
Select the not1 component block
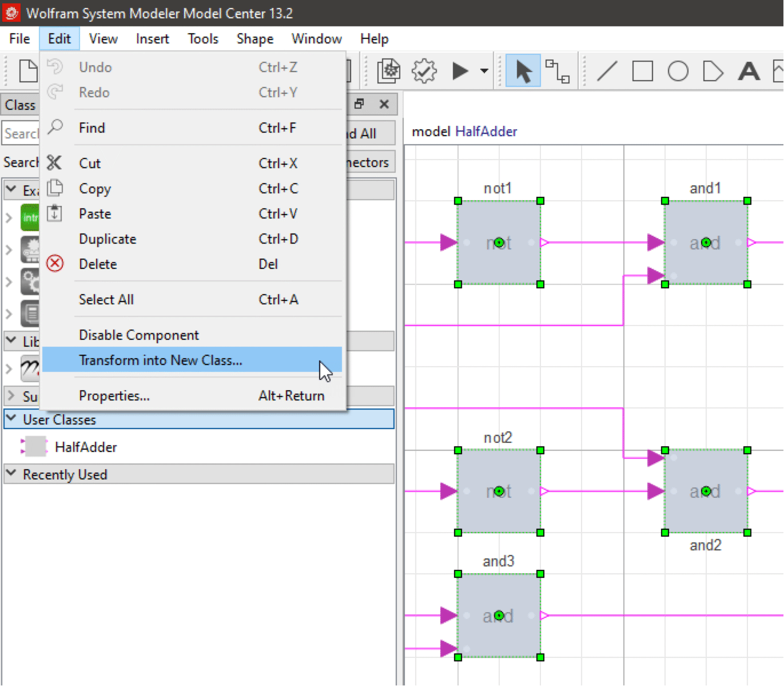[x=499, y=243]
